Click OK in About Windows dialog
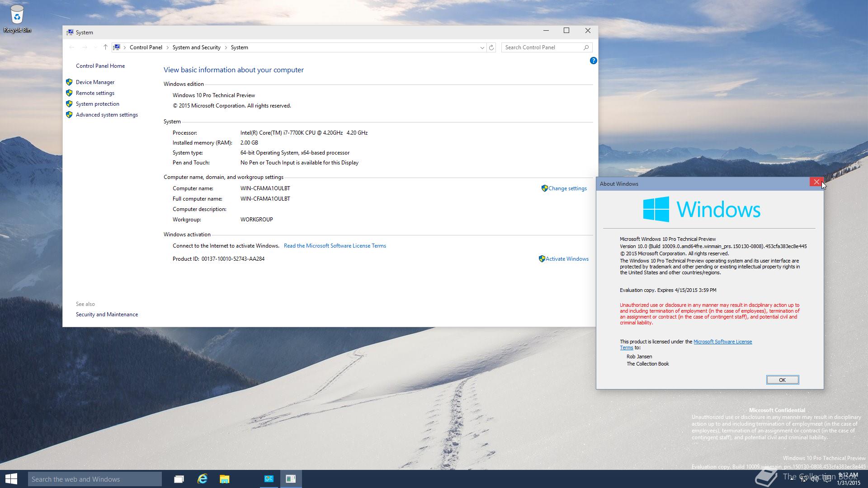868x488 pixels. pos(782,380)
